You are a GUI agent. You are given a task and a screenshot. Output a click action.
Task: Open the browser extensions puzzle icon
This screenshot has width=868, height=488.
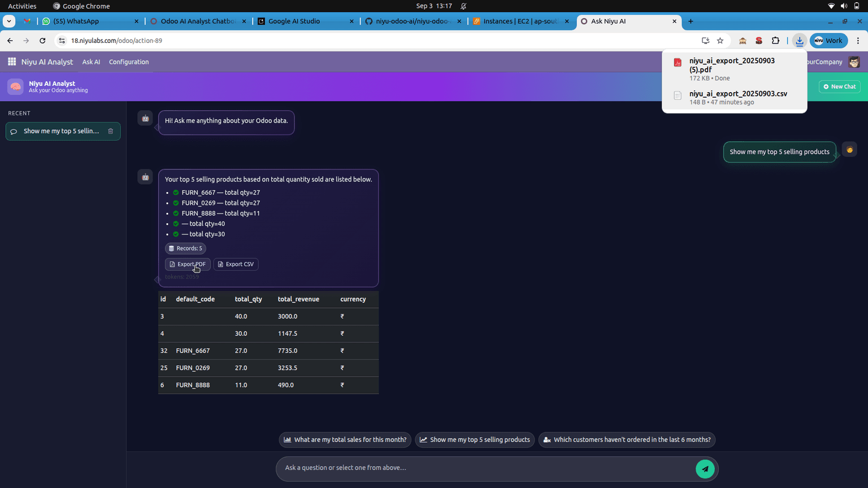point(775,41)
